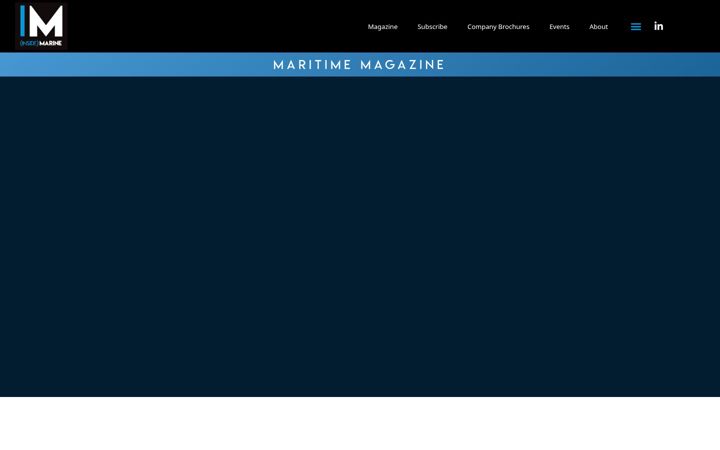Image resolution: width=720 pixels, height=450 pixels.
Task: Navigate to the Events page
Action: [559, 27]
